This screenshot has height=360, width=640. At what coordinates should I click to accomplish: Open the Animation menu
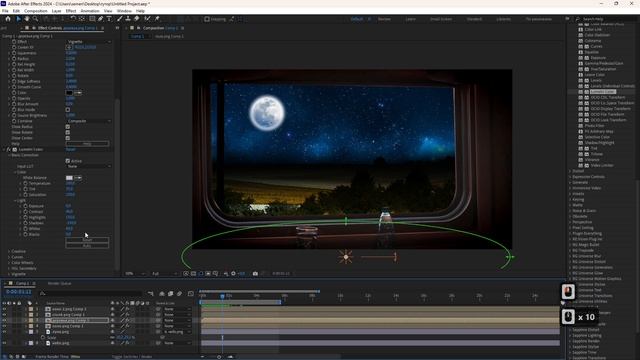(x=90, y=11)
